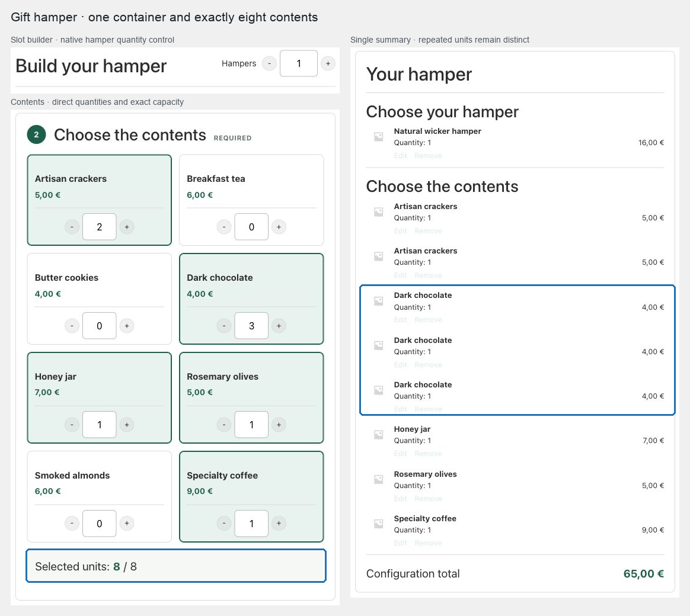Click the Specialty coffee 9,00 € summary price

(x=653, y=530)
